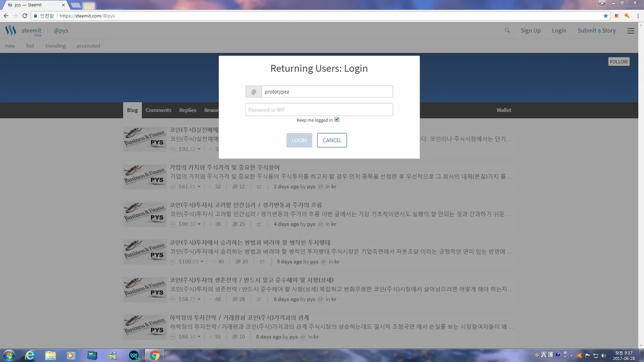Image resolution: width=644 pixels, height=362 pixels.
Task: Open the Login link in header
Action: pos(559,31)
